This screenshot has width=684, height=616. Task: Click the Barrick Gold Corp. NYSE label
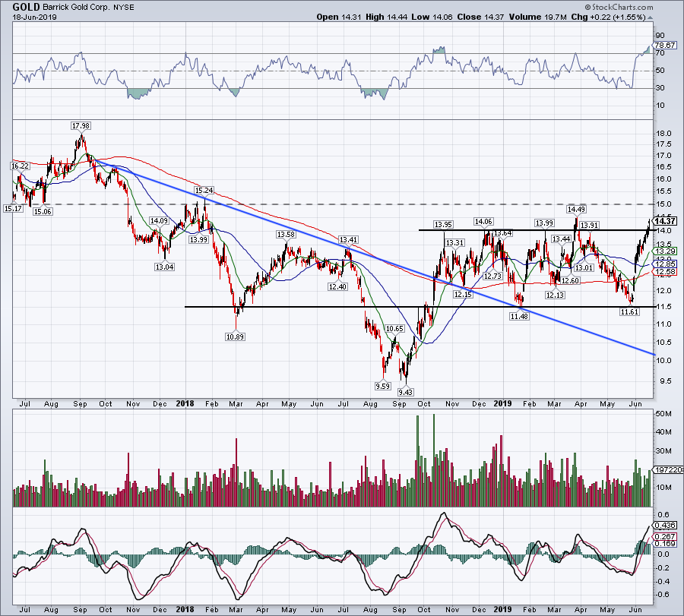(x=89, y=8)
